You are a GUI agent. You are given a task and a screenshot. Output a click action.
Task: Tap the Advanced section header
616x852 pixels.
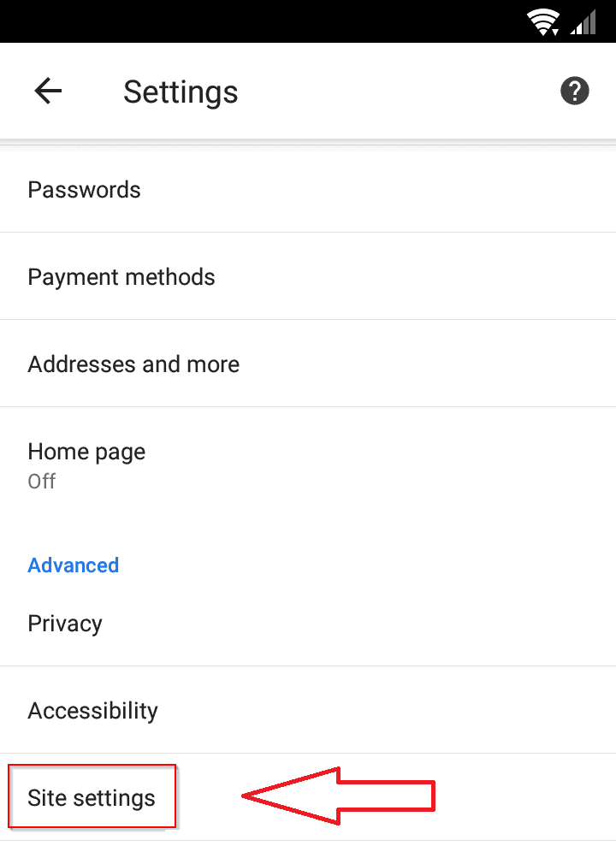tap(74, 565)
